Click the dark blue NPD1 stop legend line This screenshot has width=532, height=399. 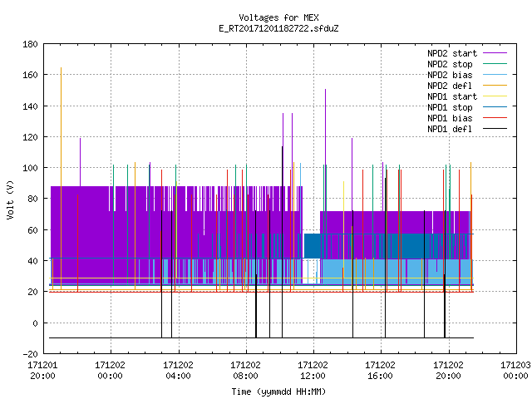point(495,107)
